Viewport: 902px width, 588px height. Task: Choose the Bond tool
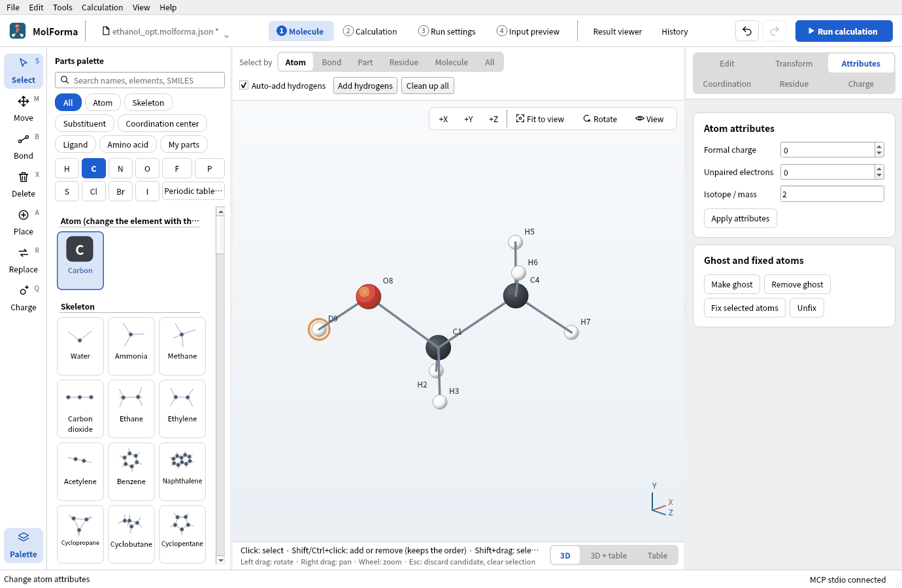click(x=24, y=146)
